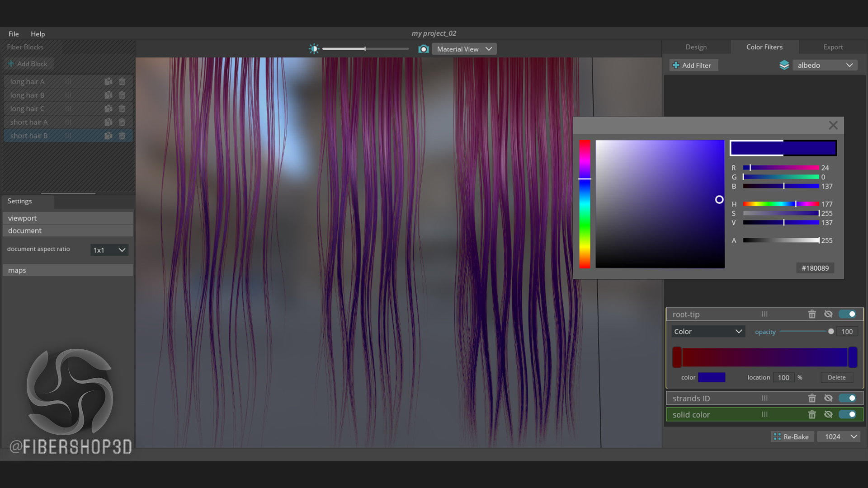
Task: Toggle the strands ID filter switch
Action: point(848,398)
